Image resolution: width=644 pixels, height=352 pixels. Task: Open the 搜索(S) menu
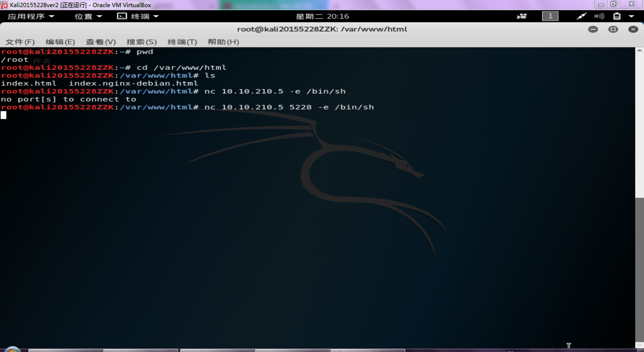click(x=141, y=42)
